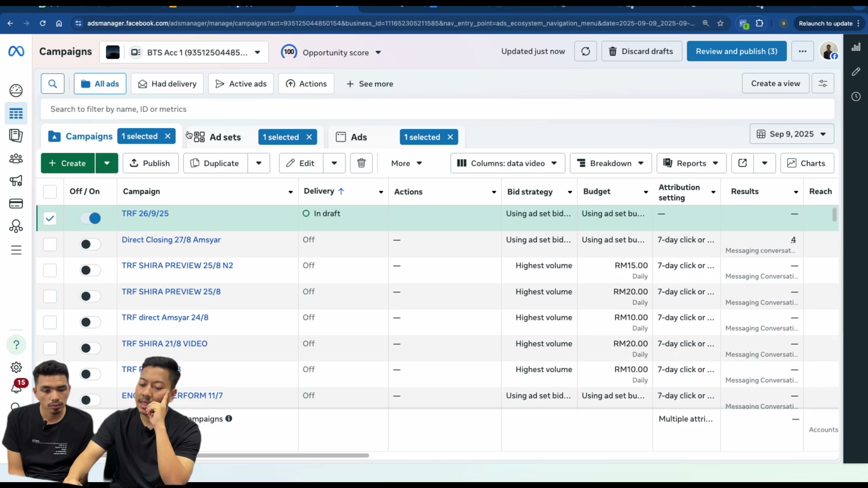This screenshot has width=868, height=488.
Task: Open the Breakdown dropdown
Action: pos(610,163)
